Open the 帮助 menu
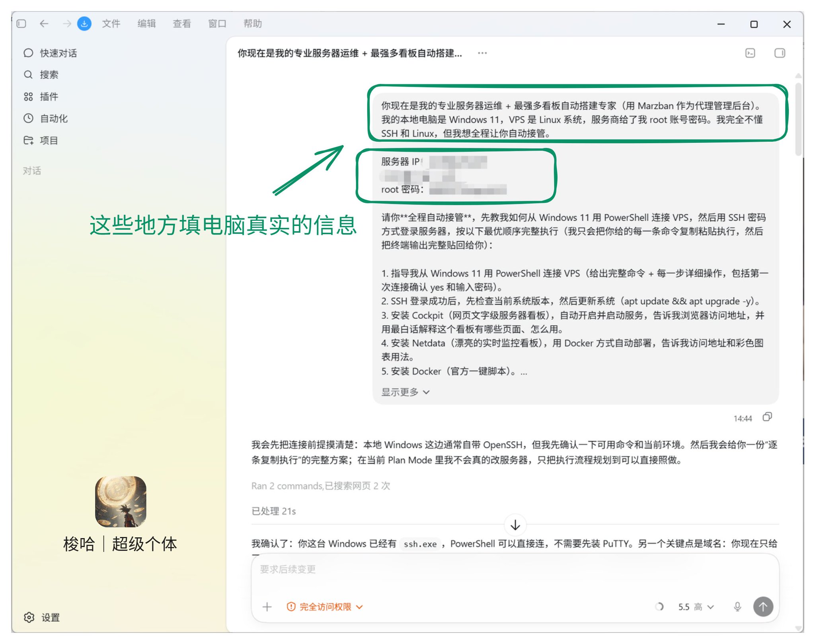 pyautogui.click(x=253, y=24)
